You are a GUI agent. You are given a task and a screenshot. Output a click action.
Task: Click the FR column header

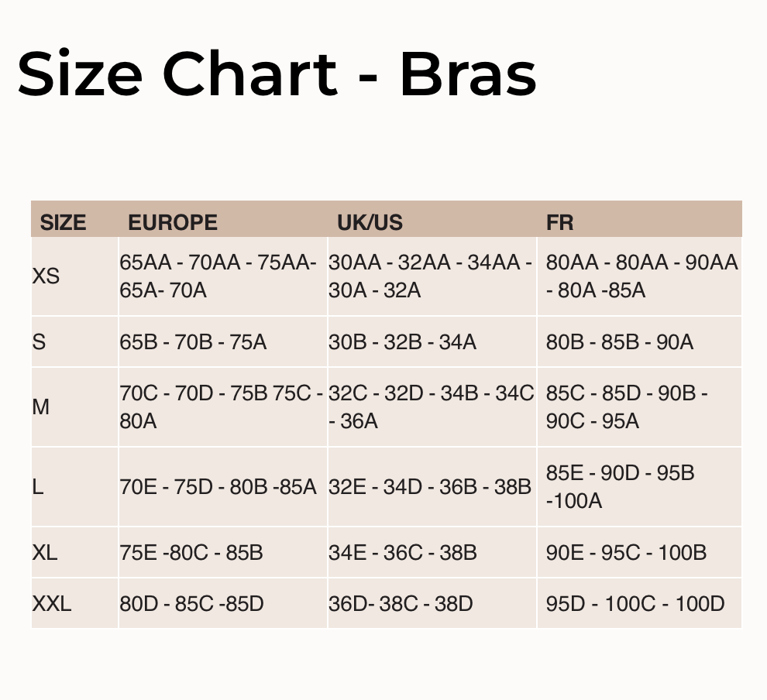click(559, 223)
